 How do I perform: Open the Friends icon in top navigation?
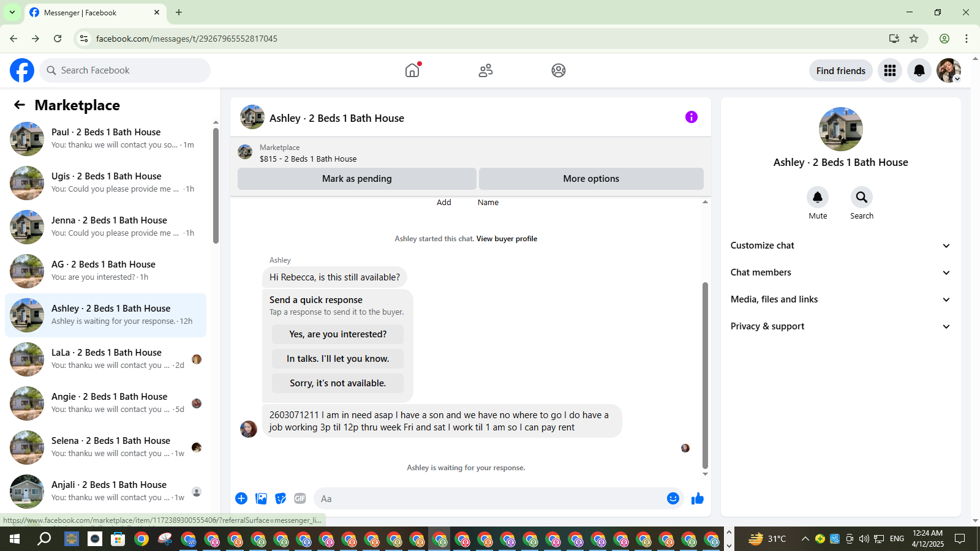[x=486, y=70]
